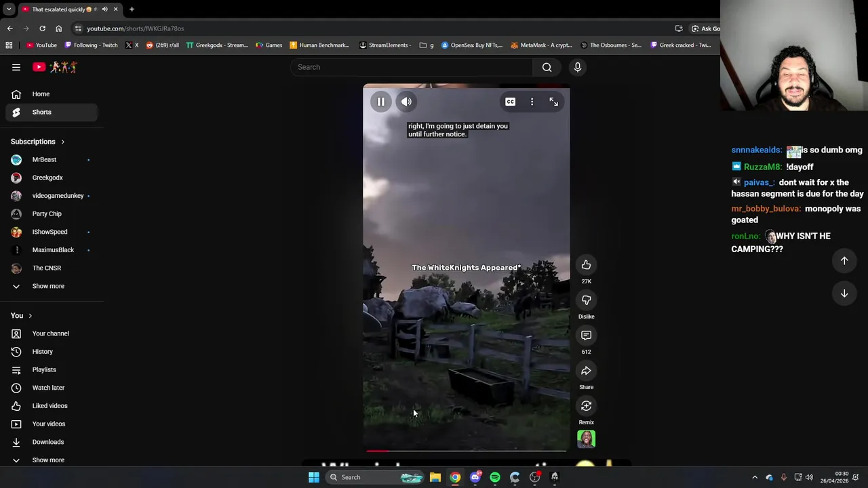Screen dimensions: 868x488
Task: Pause the Shorts video
Action: (381, 102)
